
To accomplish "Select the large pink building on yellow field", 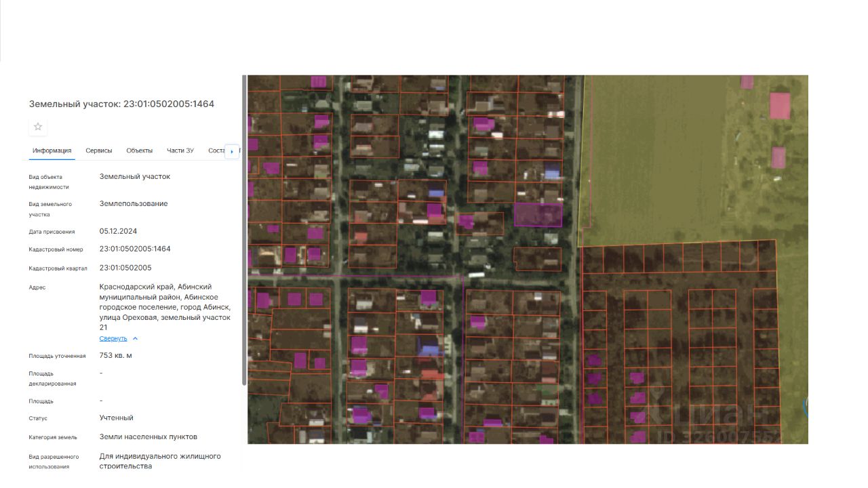I will click(x=780, y=106).
